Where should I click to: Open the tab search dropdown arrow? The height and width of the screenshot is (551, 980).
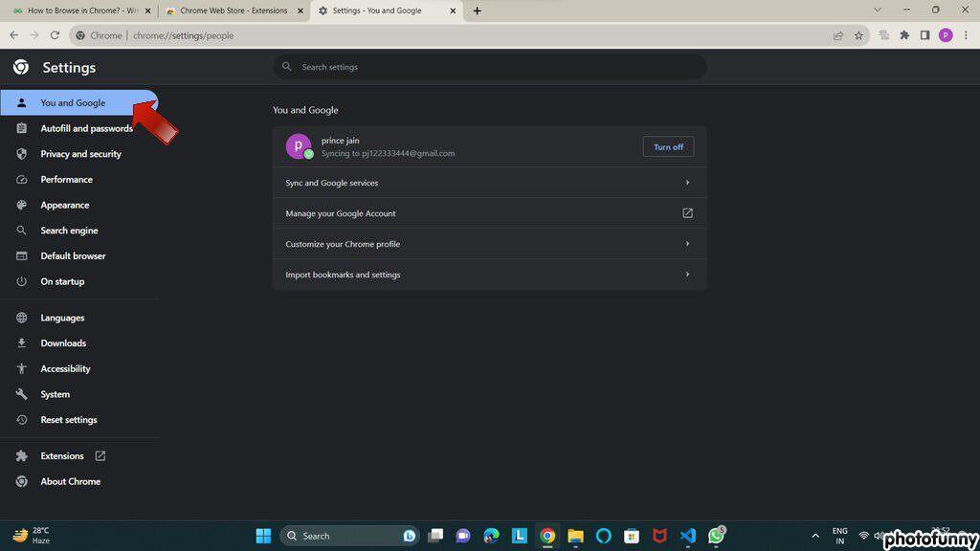click(x=878, y=10)
